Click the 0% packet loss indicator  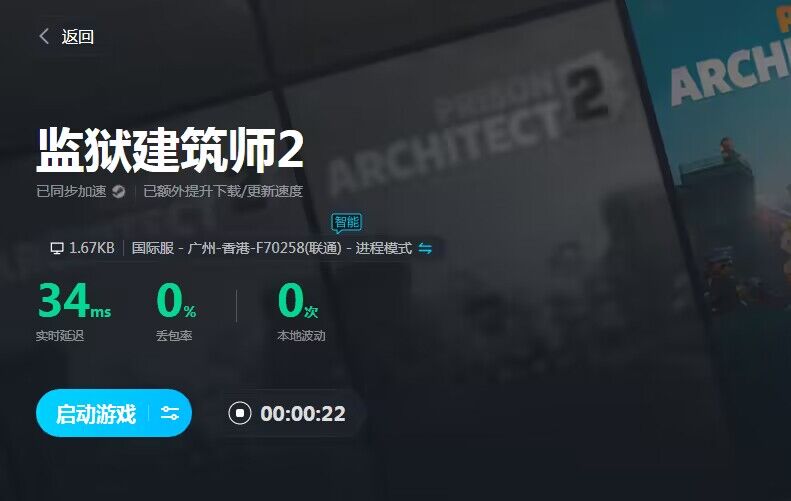point(176,301)
